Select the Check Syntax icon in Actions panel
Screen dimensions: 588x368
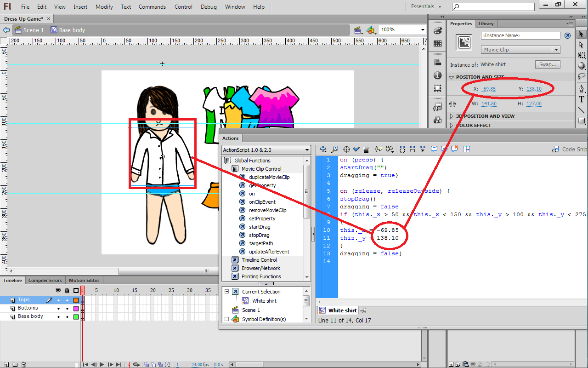[356, 149]
